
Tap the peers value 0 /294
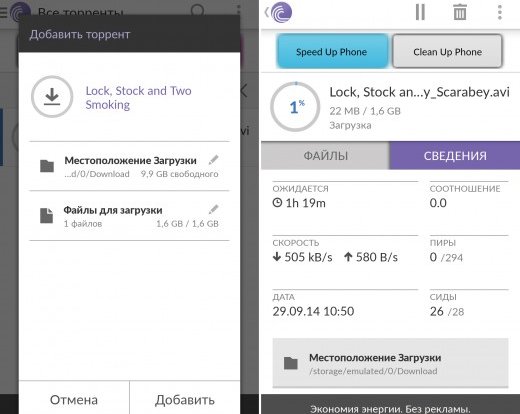point(446,257)
